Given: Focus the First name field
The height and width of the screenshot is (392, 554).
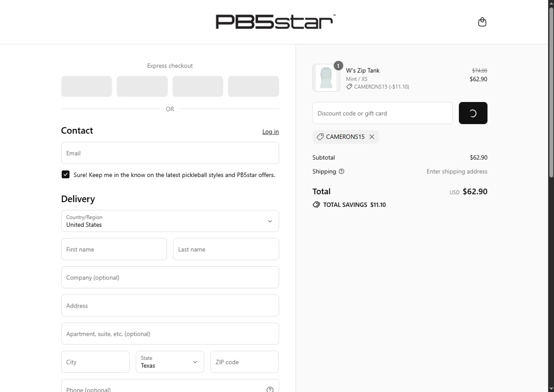Looking at the screenshot, I should tap(114, 249).
